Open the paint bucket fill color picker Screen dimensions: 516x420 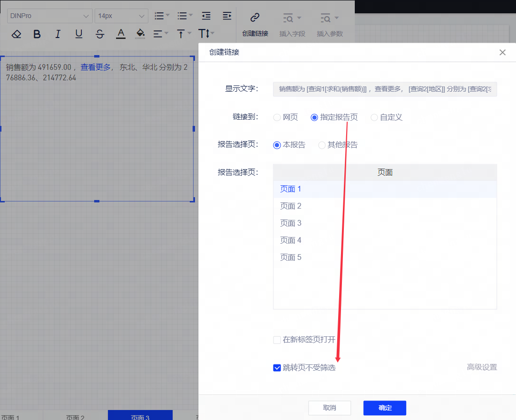[140, 34]
